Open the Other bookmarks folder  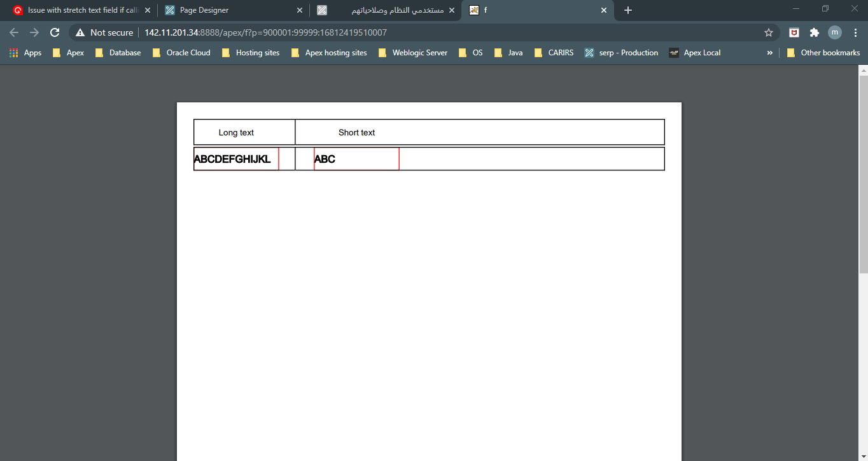point(823,53)
